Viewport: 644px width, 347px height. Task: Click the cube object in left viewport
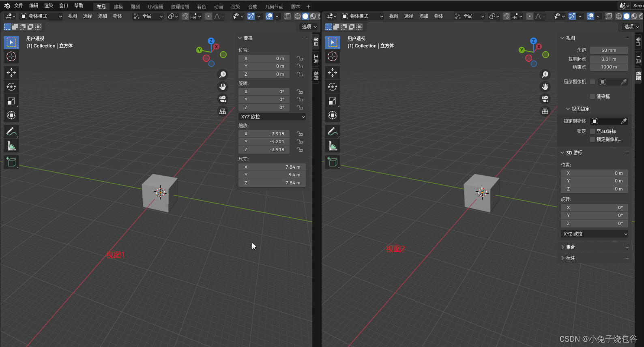coord(160,193)
